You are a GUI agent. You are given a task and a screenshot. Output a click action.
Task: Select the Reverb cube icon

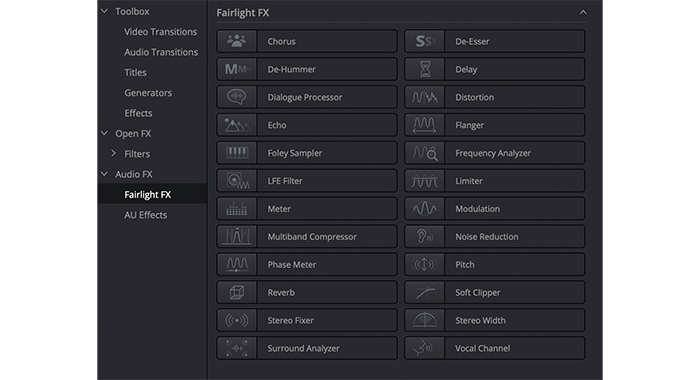point(237,292)
